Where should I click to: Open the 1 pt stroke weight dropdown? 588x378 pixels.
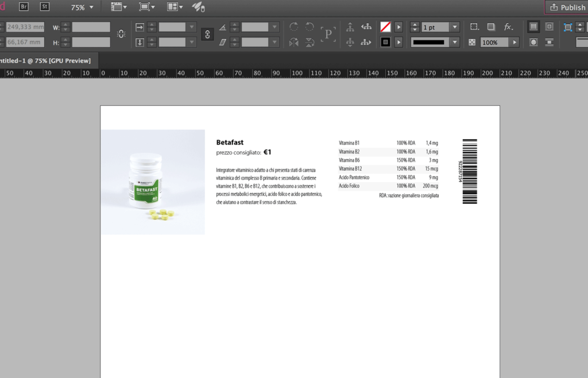tap(455, 27)
